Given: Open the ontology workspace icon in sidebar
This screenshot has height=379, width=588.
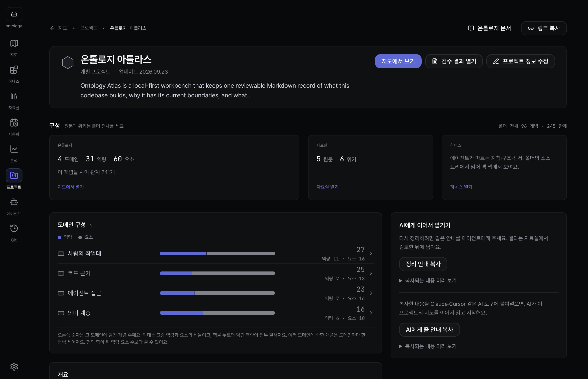Looking at the screenshot, I should tap(14, 14).
